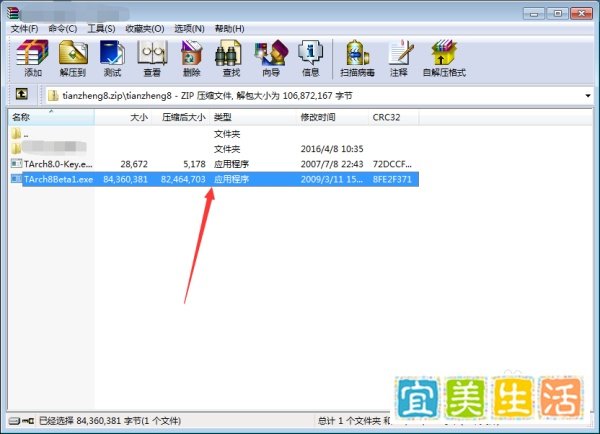This screenshot has width=600, height=434.
Task: Click size value 84,360,381 in file row
Action: click(126, 179)
